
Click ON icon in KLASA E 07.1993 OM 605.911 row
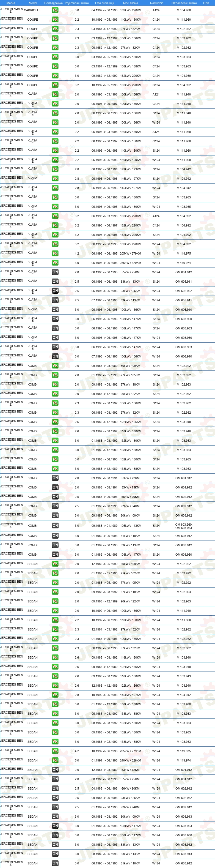tap(55, 300)
